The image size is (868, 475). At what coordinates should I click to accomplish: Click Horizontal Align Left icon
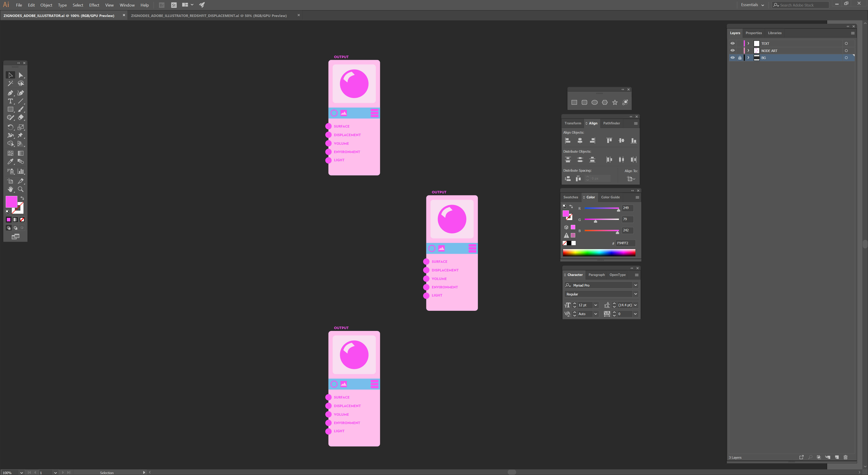coord(568,141)
